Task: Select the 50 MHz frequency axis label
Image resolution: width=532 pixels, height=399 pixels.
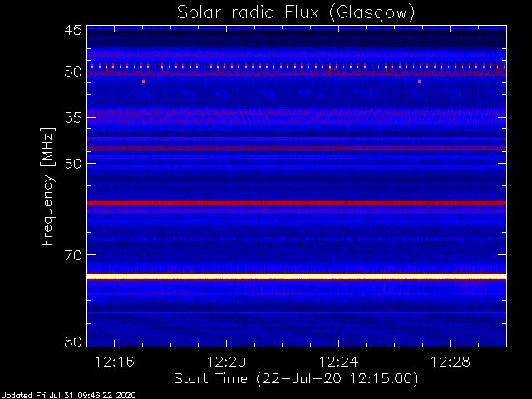Action: (73, 72)
